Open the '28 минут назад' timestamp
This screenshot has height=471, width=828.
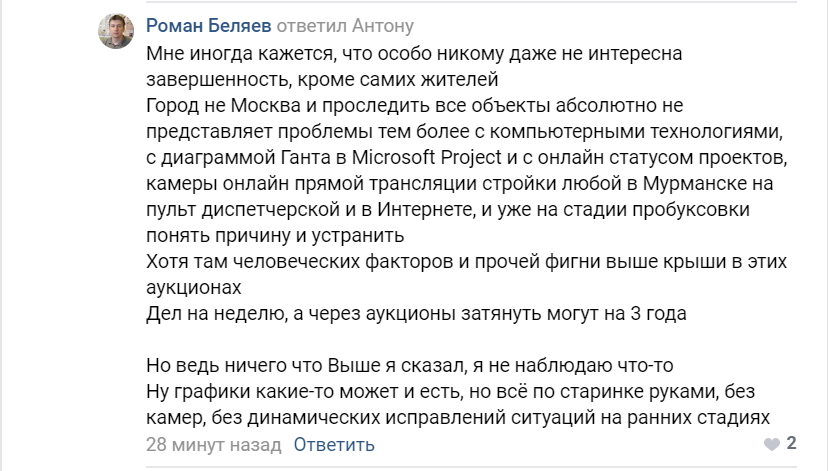pyautogui.click(x=214, y=445)
